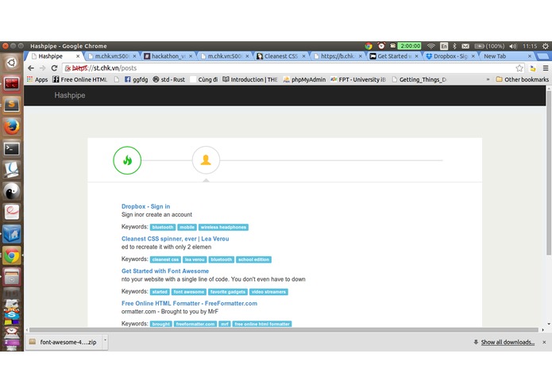Open the font-awesome zip downloaded file
The width and height of the screenshot is (552, 392).
coord(64,342)
